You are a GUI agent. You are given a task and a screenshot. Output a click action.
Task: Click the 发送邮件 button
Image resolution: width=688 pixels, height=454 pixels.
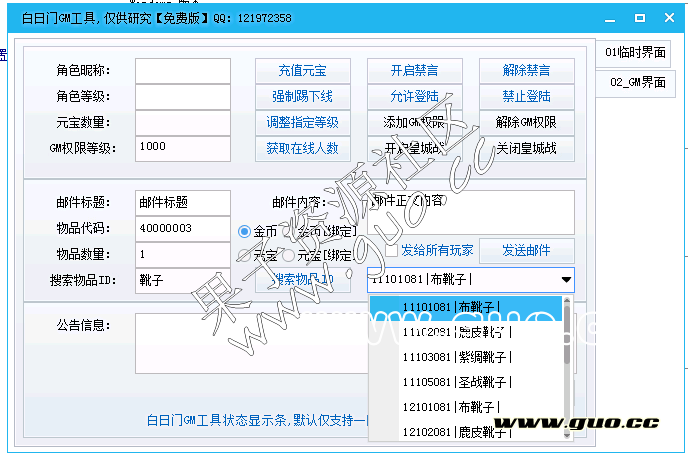527,251
